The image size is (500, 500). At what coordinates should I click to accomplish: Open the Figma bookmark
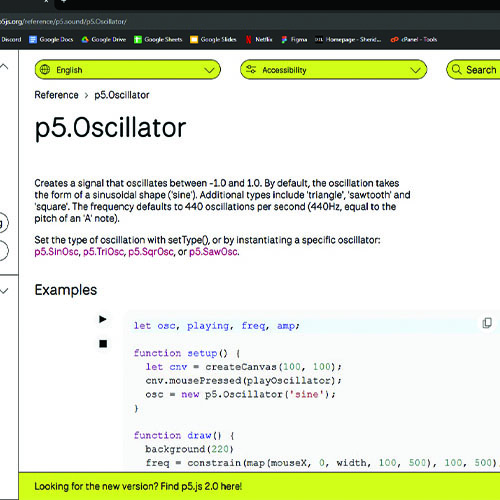pos(294,40)
